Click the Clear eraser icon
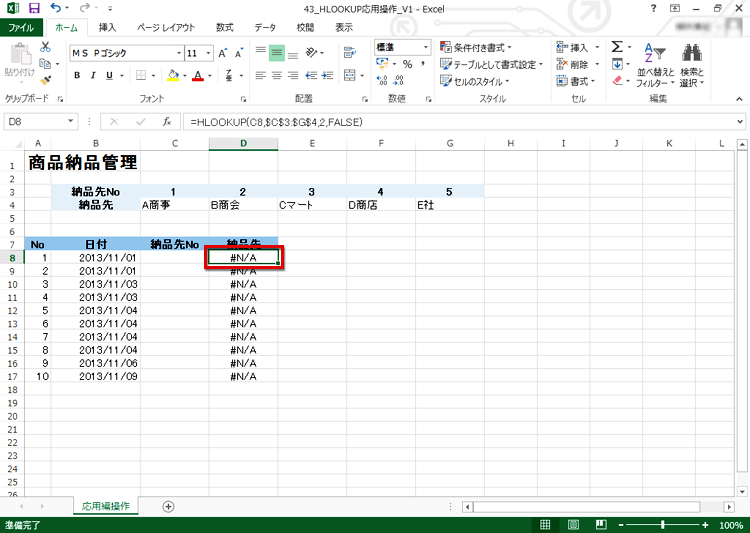Image resolution: width=750 pixels, height=533 pixels. click(617, 80)
